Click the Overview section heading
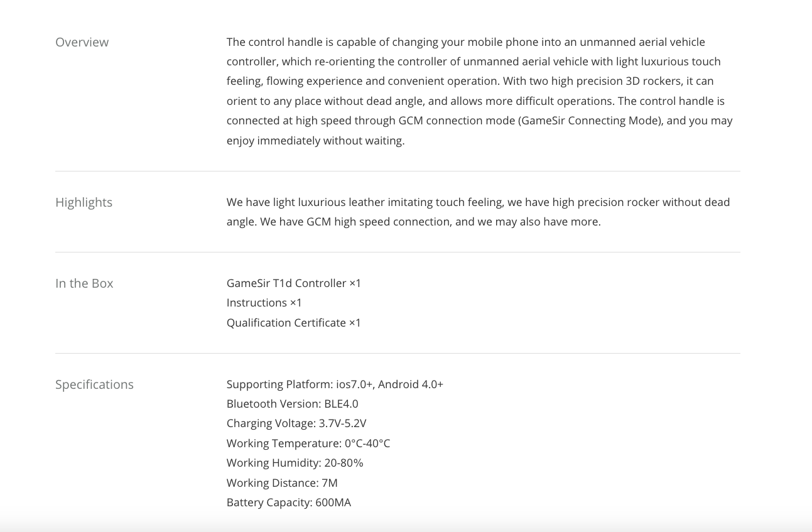 82,42
